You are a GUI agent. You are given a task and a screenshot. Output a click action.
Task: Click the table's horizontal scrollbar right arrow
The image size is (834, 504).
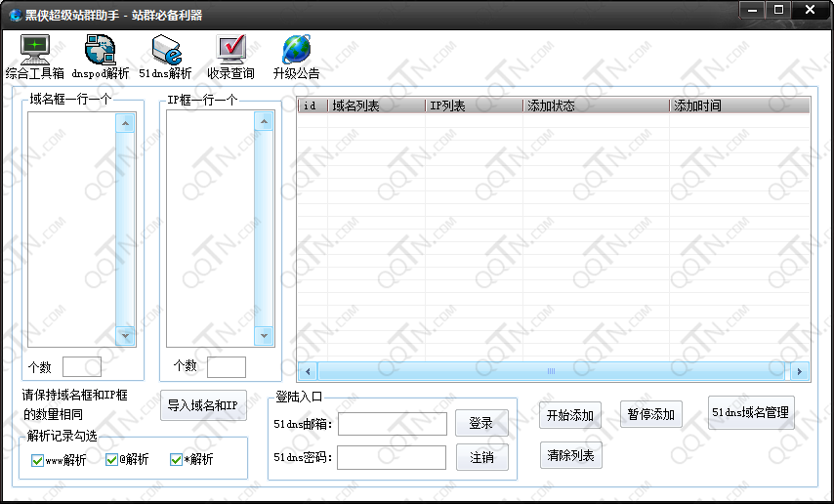(800, 371)
